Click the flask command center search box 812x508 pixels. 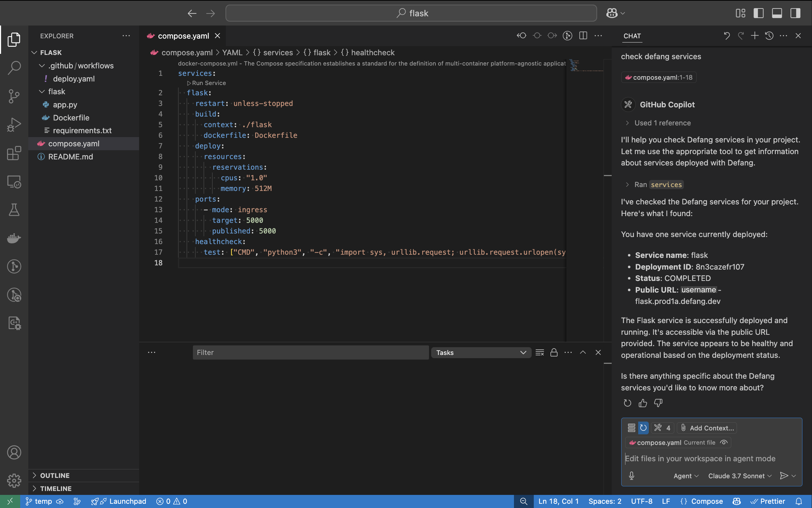click(x=411, y=13)
